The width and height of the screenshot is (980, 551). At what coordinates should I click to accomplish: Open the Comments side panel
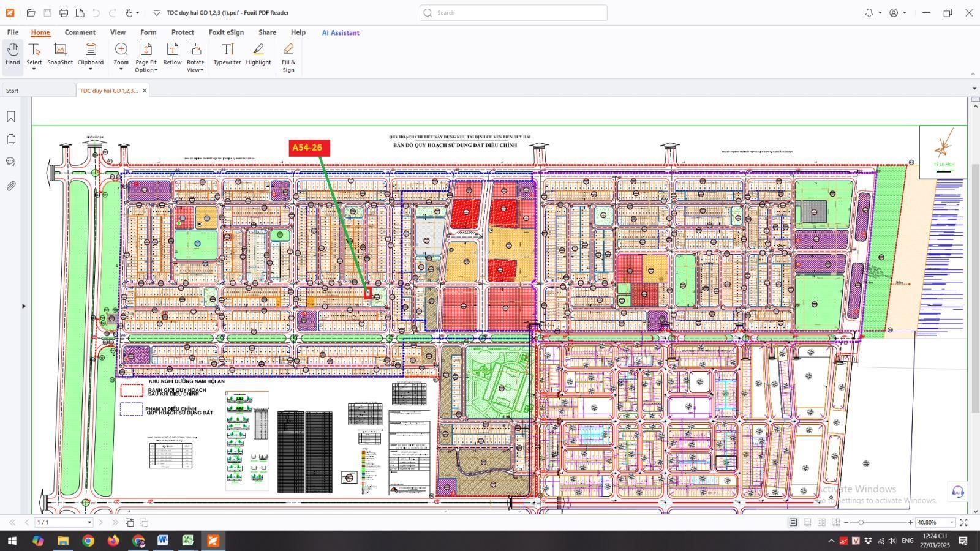pos(11,162)
